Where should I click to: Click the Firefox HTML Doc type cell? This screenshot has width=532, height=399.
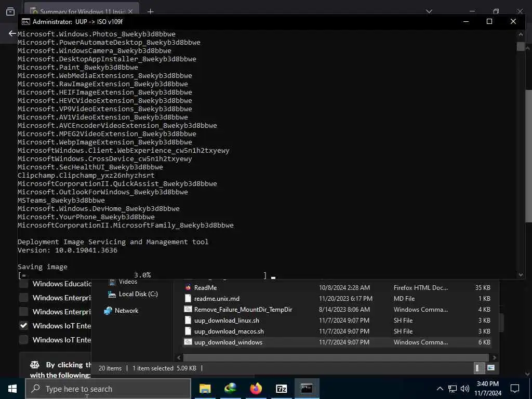[x=421, y=288]
